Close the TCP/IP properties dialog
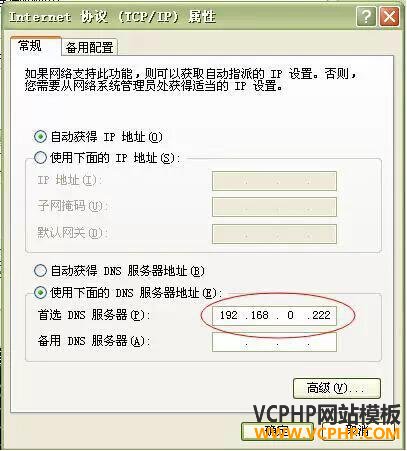407x451 pixels. tap(389, 16)
